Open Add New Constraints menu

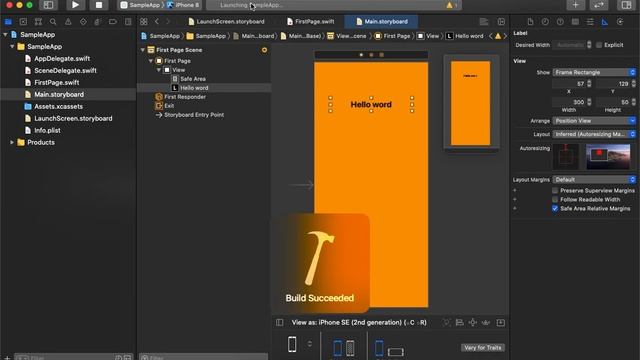[473, 322]
